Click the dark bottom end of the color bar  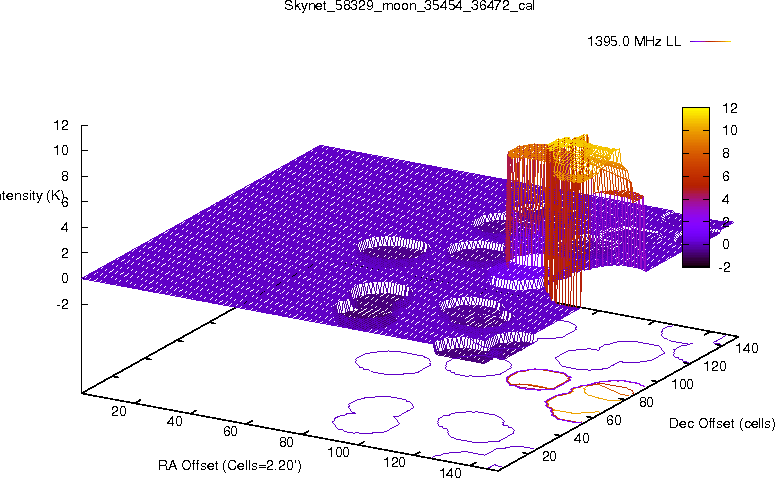696,261
